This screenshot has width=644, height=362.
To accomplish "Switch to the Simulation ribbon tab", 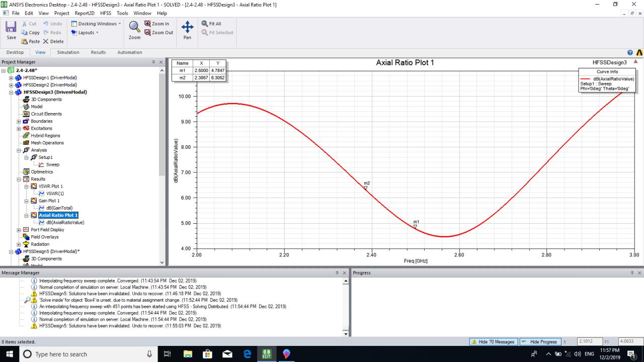I will [68, 52].
